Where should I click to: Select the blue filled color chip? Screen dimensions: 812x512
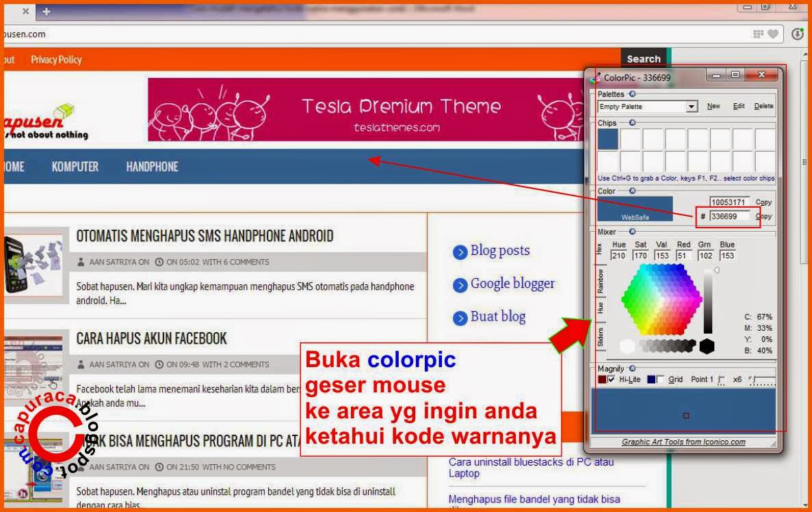click(608, 139)
